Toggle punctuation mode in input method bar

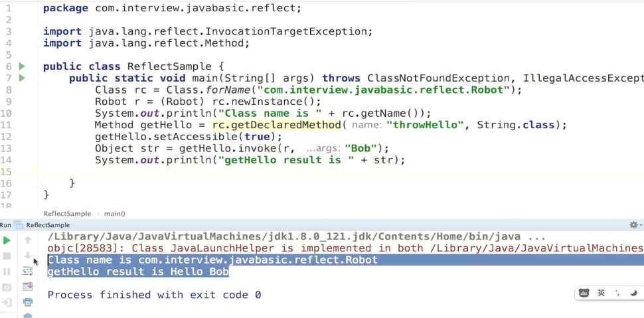click(x=617, y=293)
